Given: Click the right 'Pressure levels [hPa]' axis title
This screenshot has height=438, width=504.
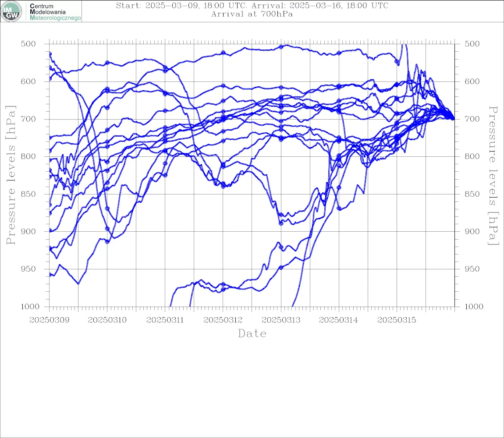Looking at the screenshot, I should (493, 176).
